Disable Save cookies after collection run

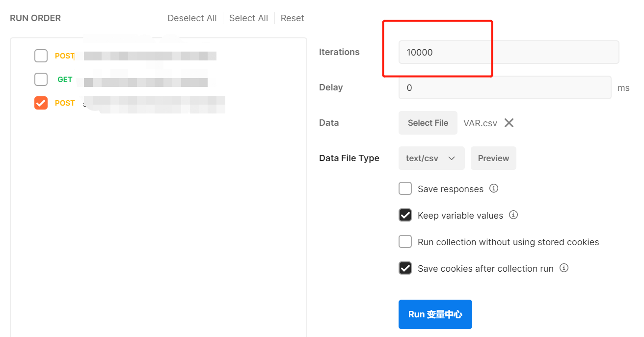405,268
